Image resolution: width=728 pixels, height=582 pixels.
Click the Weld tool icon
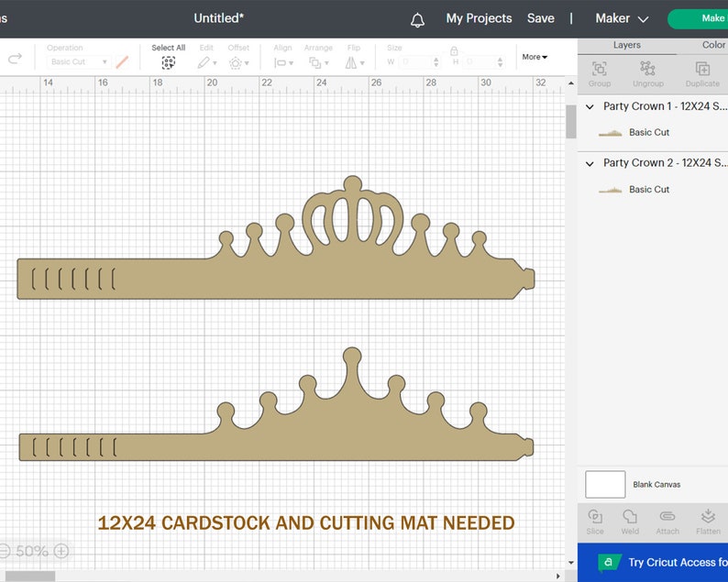tap(630, 516)
